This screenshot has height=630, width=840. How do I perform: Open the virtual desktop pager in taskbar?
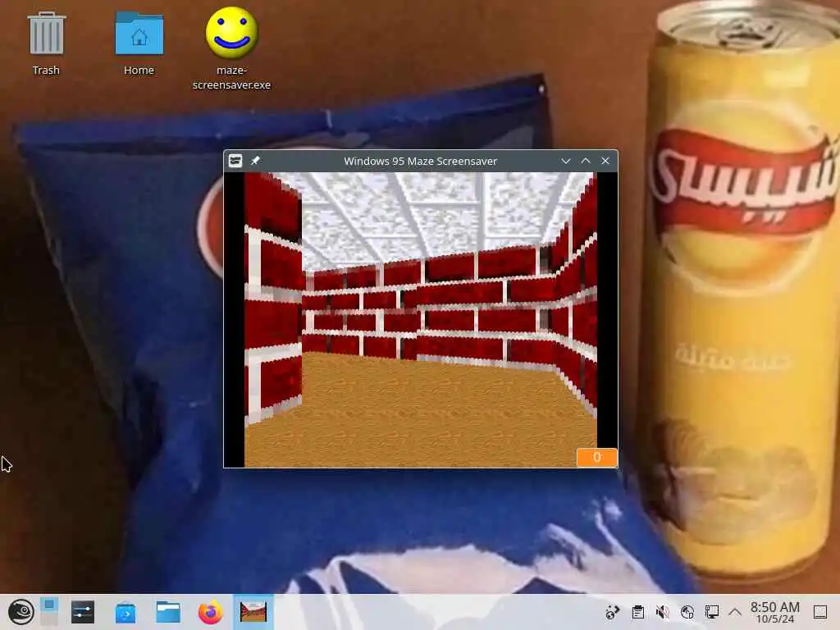click(49, 612)
